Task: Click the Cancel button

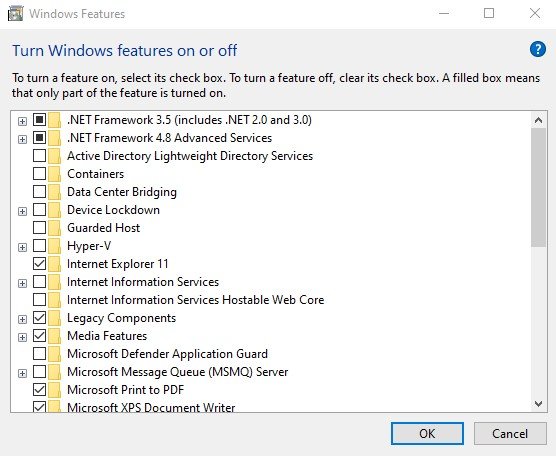Action: tap(510, 433)
